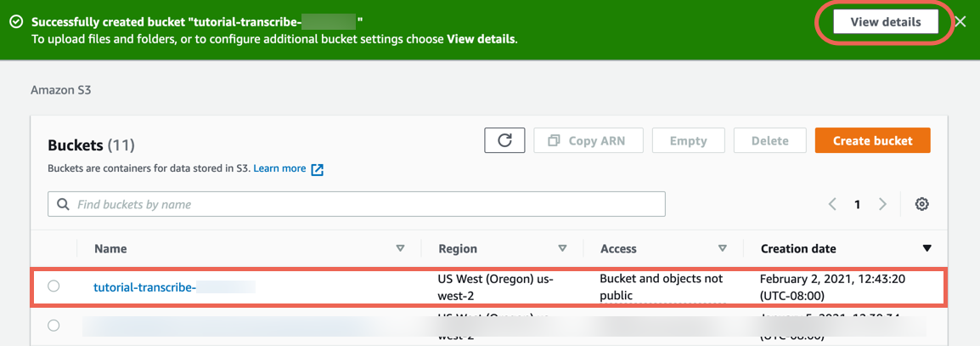Go to next page of buckets
The image size is (980, 346).
pos(882,204)
